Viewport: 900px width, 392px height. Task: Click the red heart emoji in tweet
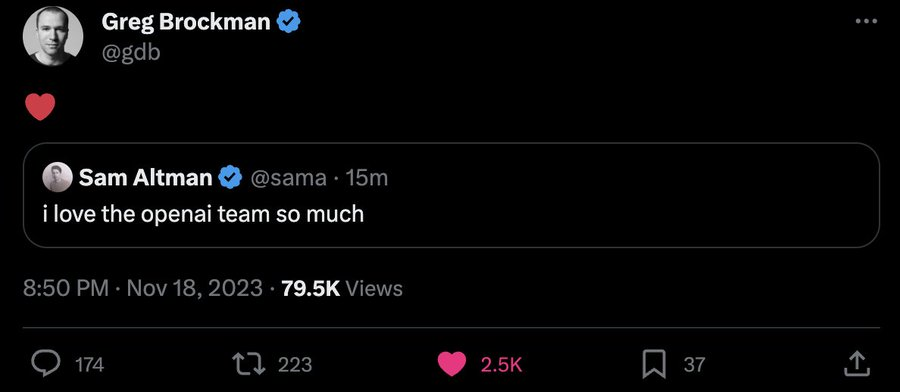40,107
